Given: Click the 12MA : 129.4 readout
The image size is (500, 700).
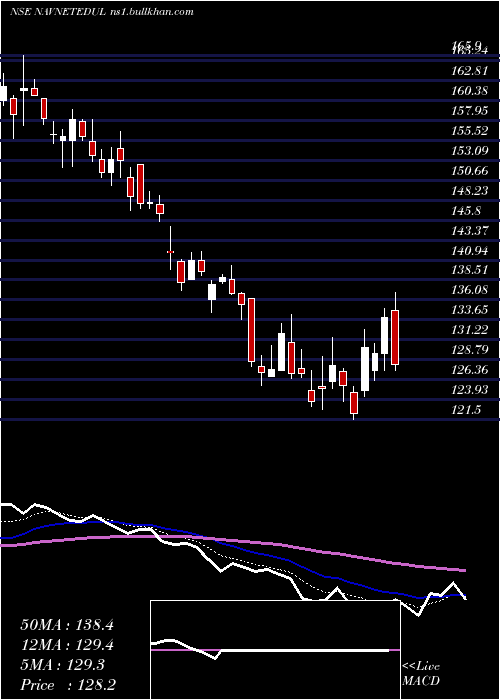Looking at the screenshot, I should tap(67, 645).
